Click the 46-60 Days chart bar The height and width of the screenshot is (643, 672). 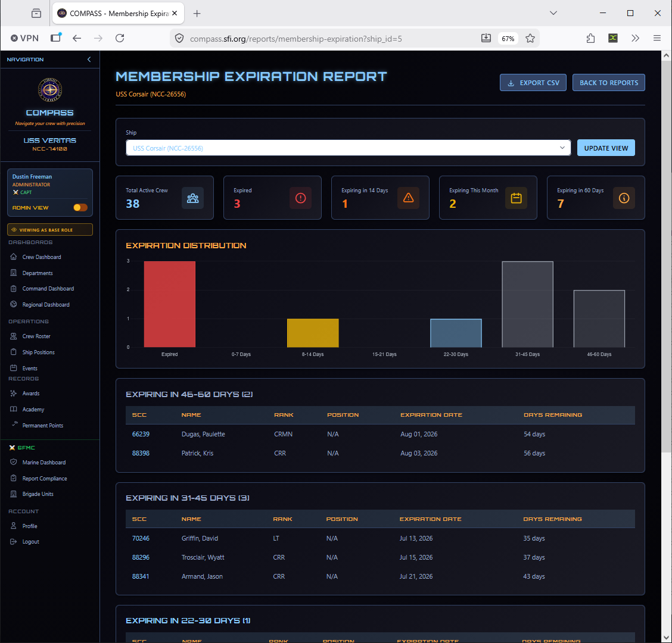coord(599,319)
